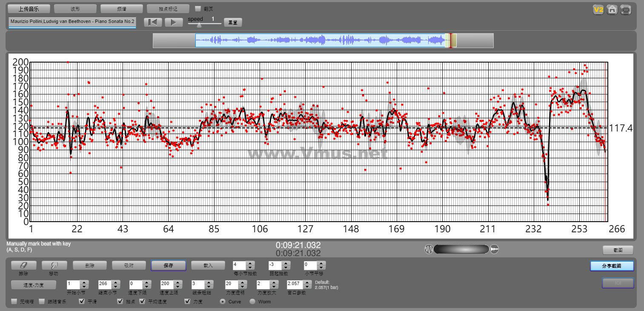The width and height of the screenshot is (644, 311).
Task: Increase the 每小节拍数 beats-per-bar value
Action: (x=250, y=263)
